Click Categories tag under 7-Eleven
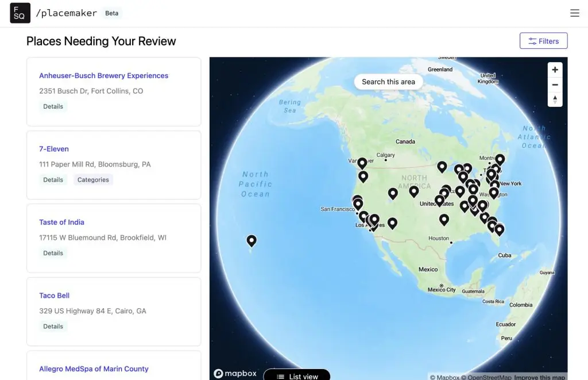This screenshot has height=380, width=588. pyautogui.click(x=93, y=179)
